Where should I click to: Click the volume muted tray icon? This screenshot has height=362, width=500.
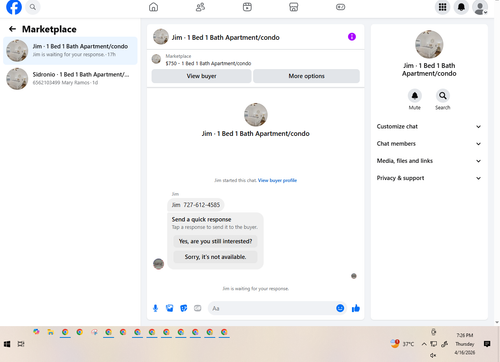[433, 355]
